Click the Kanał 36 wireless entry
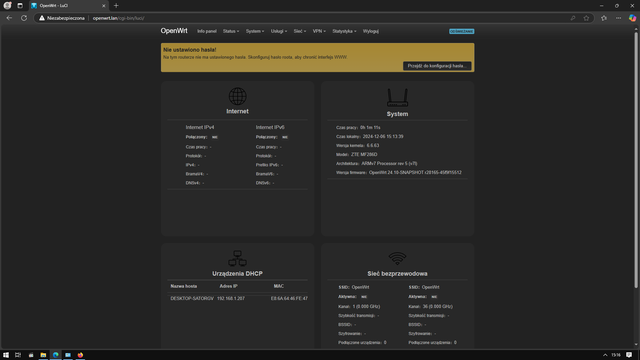This screenshot has height=360, width=640. (x=430, y=306)
